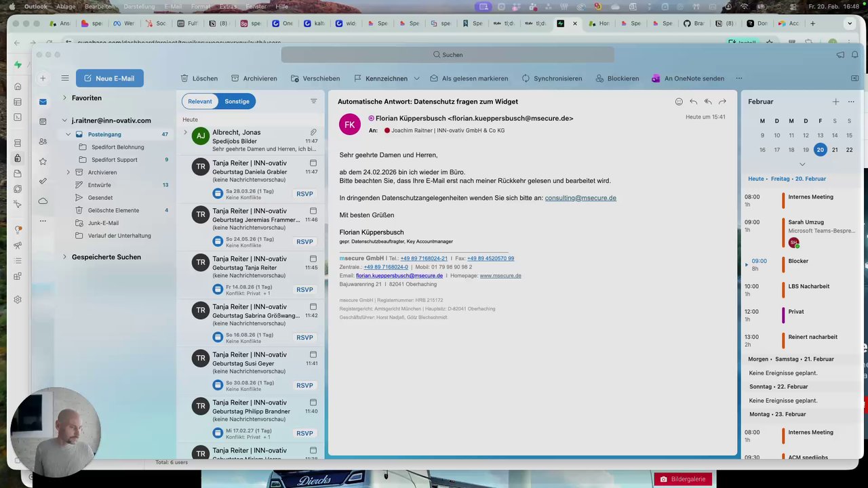
Task: Open the Junk-E-Mail folder
Action: [x=103, y=223]
